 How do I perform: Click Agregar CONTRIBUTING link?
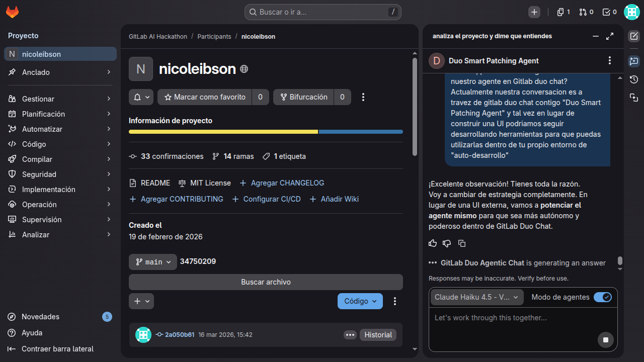click(x=176, y=199)
